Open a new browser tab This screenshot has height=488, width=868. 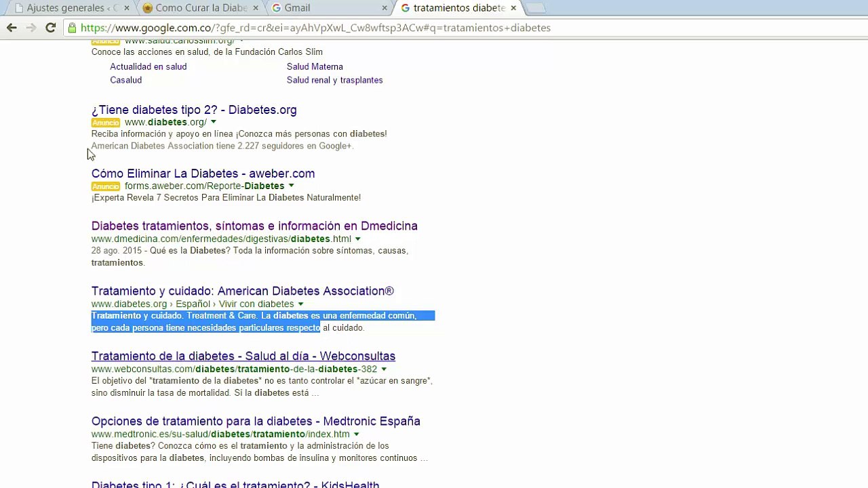coord(535,8)
